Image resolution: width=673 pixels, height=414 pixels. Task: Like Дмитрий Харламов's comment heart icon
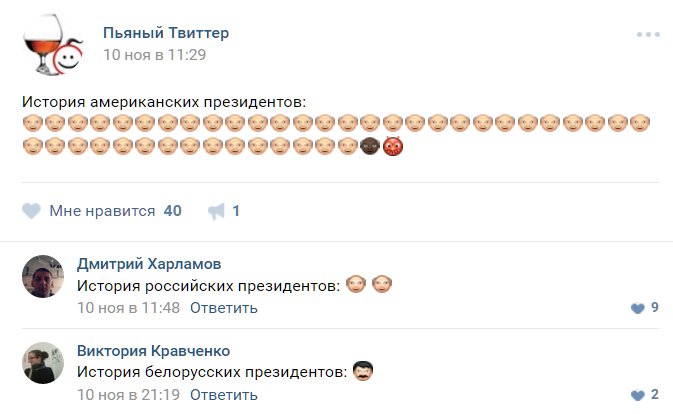(638, 308)
